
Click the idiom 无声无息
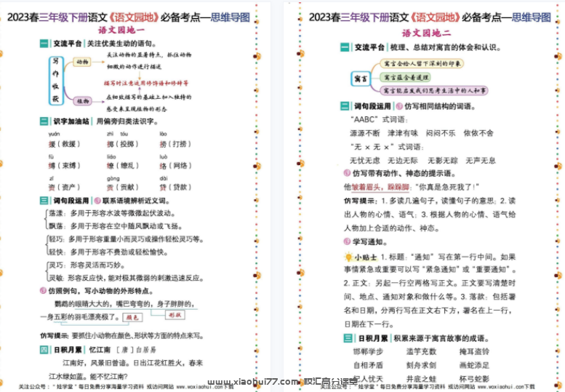pyautogui.click(x=481, y=161)
